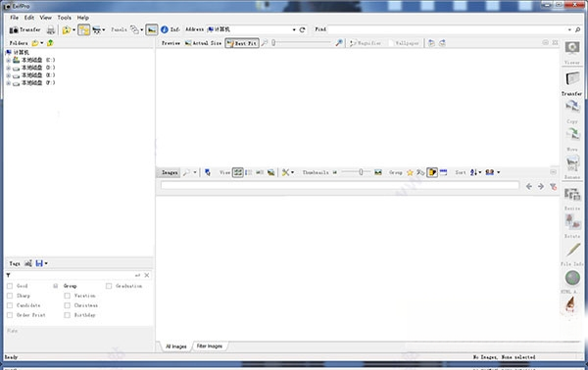Check the Candidate tag checkbox
Viewport: 588px width, 370px height.
10,305
